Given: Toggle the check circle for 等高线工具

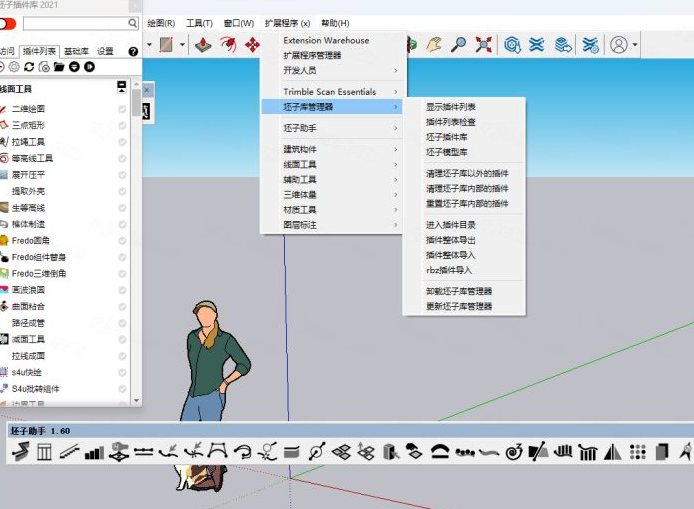Looking at the screenshot, I should coord(122,158).
